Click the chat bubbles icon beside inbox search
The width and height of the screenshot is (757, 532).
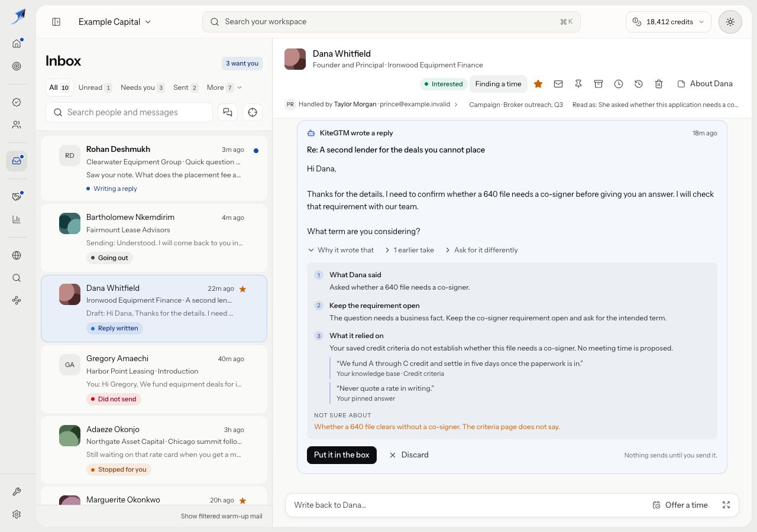click(x=228, y=112)
